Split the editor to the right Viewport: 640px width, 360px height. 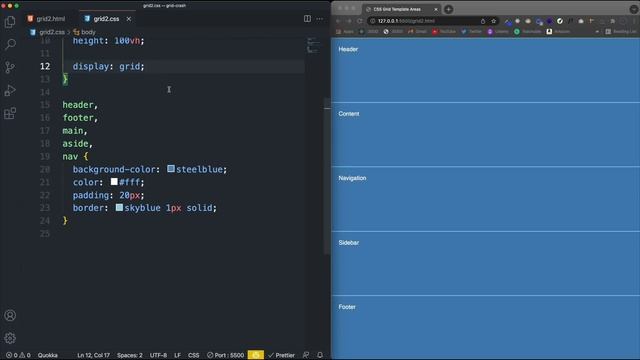[x=307, y=19]
